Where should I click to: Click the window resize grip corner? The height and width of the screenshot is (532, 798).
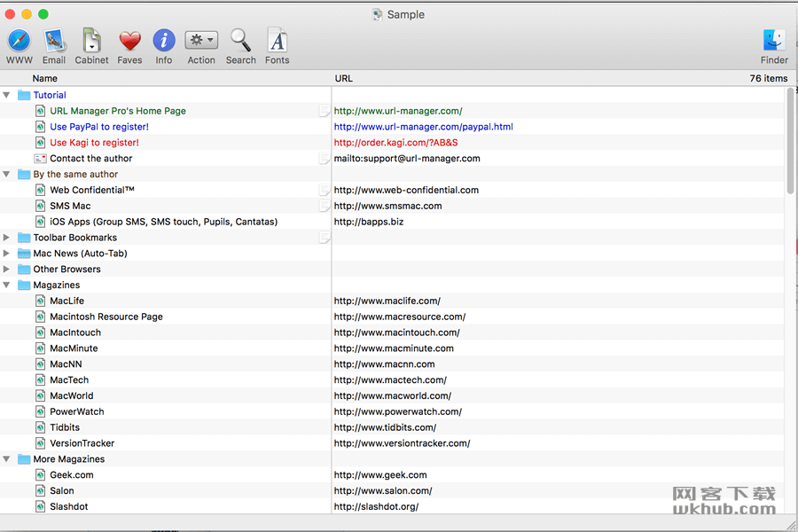[792, 526]
